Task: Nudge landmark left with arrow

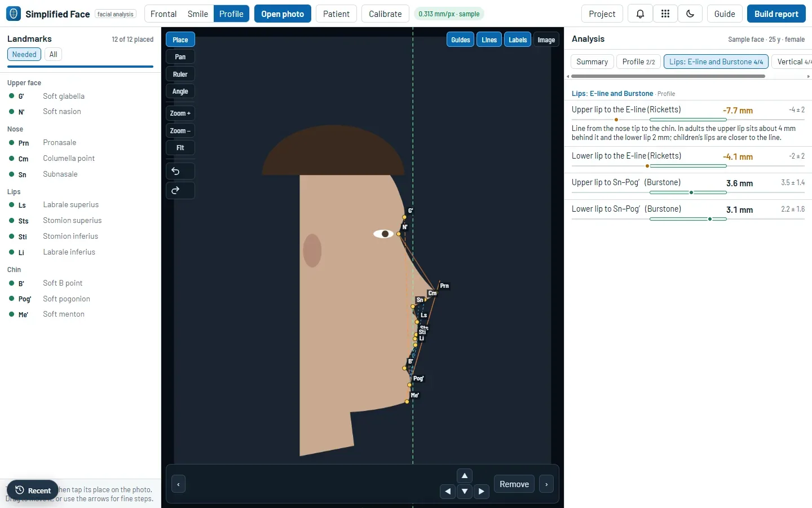Action: [448, 491]
